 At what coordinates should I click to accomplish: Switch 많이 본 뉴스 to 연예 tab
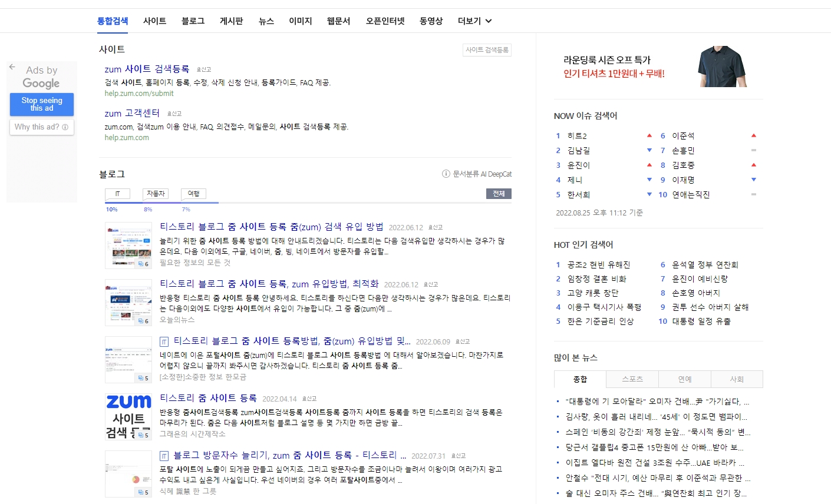[x=685, y=379]
